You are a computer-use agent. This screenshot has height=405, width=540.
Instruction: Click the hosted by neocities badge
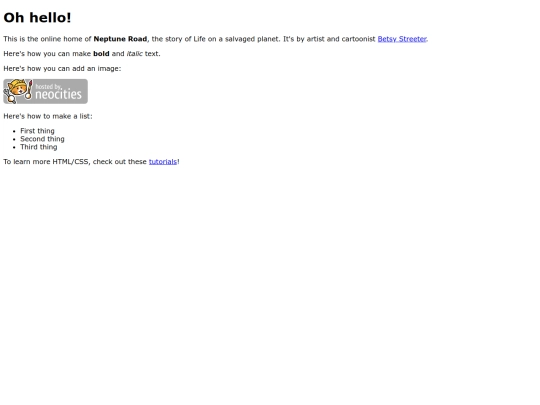click(x=45, y=91)
